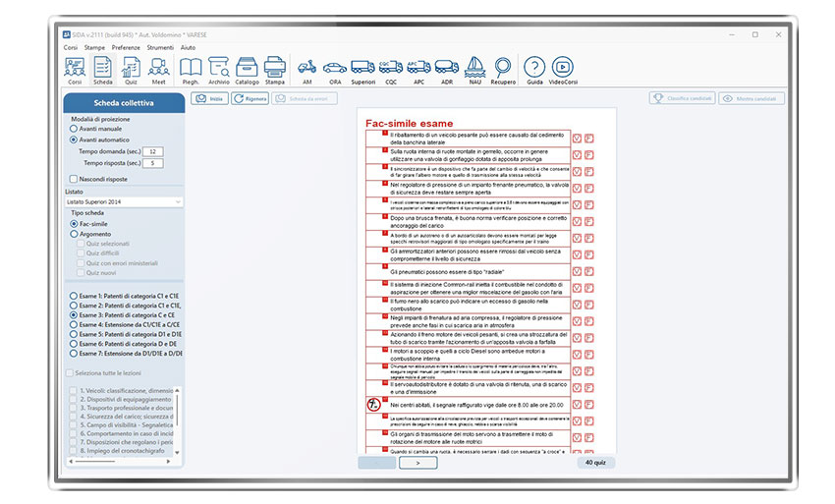Open the Archivio icon
This screenshot has height=504, width=835.
(219, 70)
